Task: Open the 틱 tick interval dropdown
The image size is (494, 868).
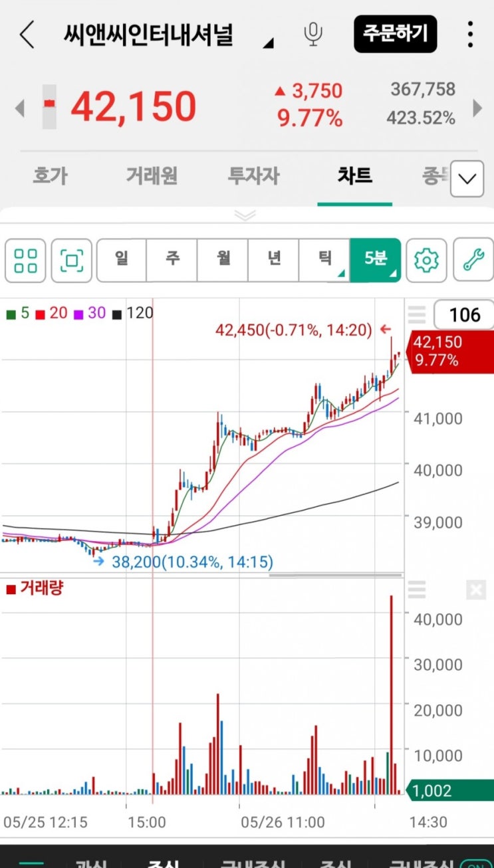Action: (x=324, y=260)
